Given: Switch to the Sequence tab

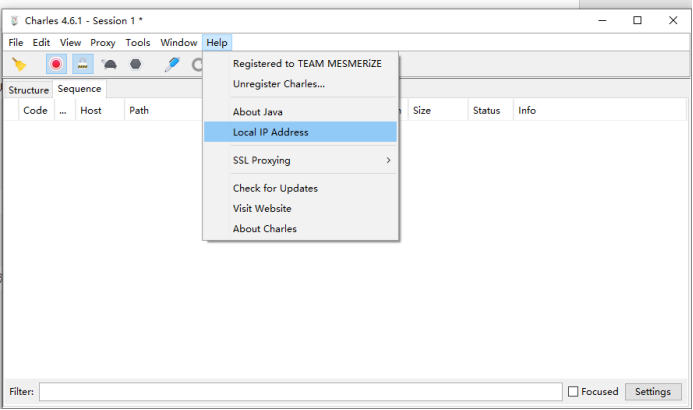Looking at the screenshot, I should point(79,89).
